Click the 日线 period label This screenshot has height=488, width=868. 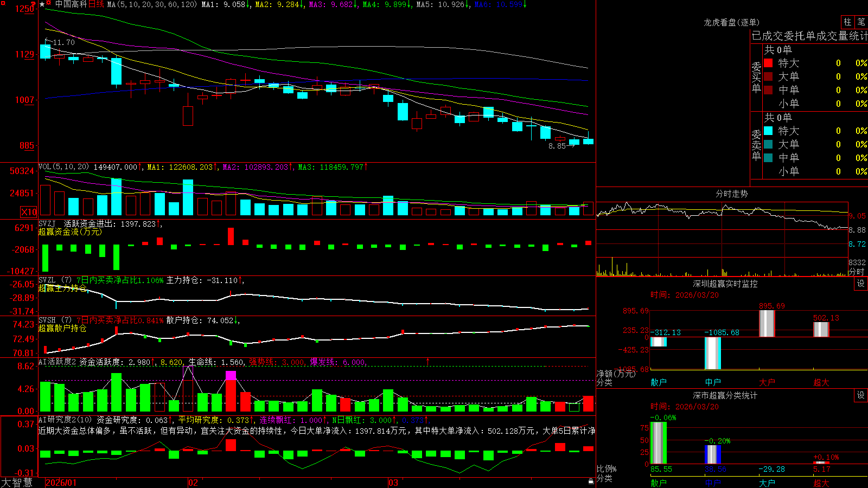click(96, 4)
